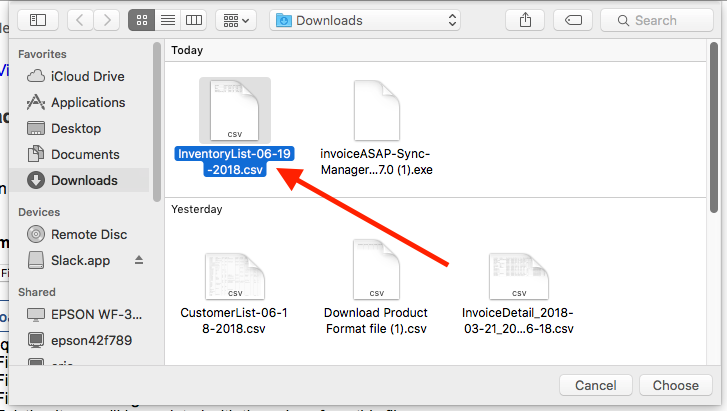Open the Desktop sidebar folder

point(76,128)
